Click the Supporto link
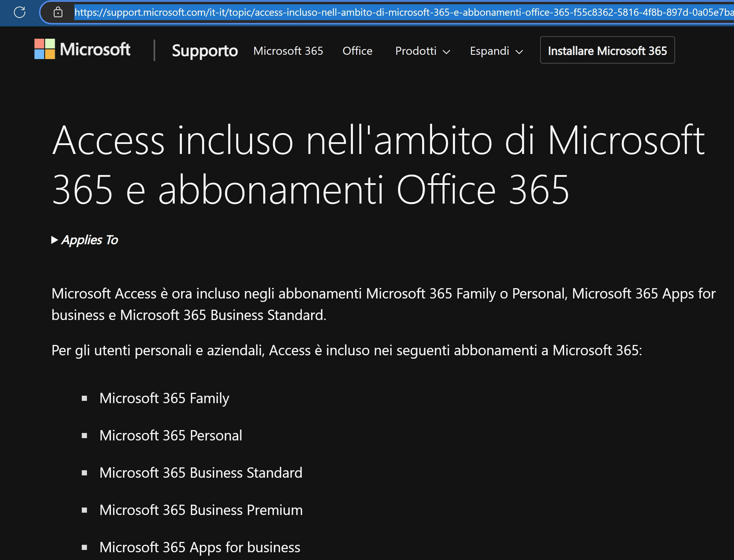Screen dimensions: 734x560 click(x=205, y=51)
